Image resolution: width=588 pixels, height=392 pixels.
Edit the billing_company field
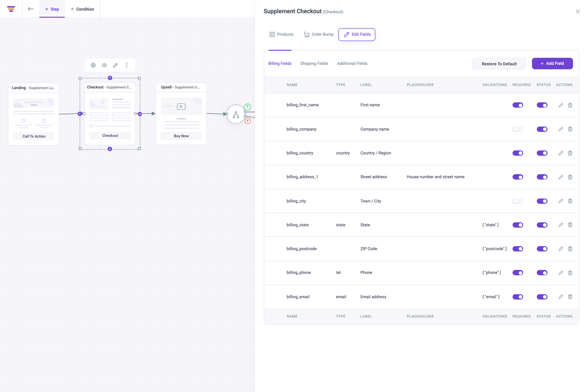(561, 129)
